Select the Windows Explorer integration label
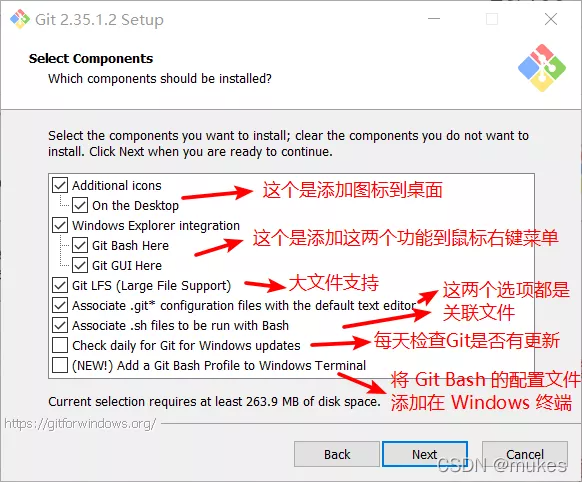Image resolution: width=582 pixels, height=482 pixels. click(156, 226)
